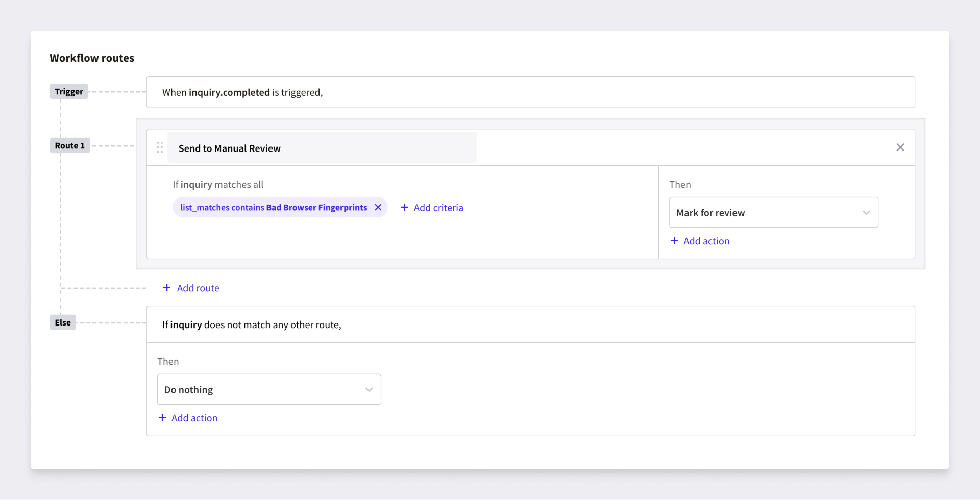Select the Send to Manual Review name field
This screenshot has width=980, height=500.
(322, 147)
